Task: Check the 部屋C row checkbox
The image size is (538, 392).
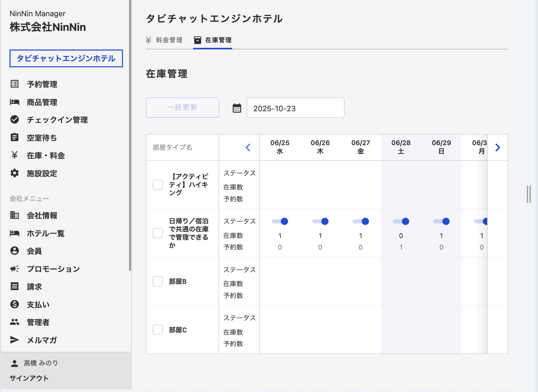Action: [158, 330]
